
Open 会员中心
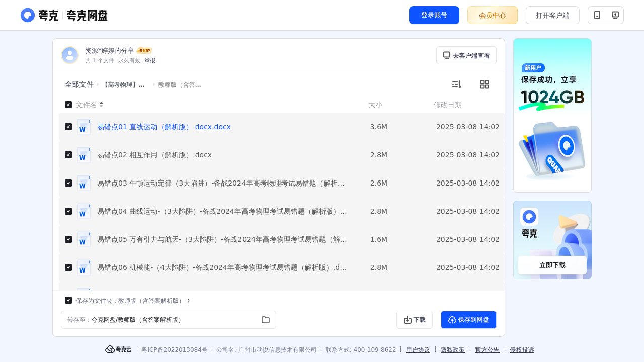(x=493, y=15)
